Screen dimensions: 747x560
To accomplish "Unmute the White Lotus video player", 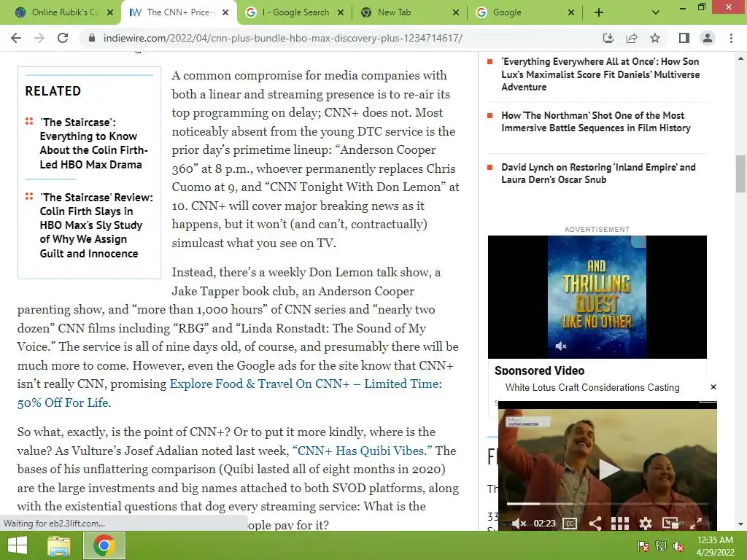I will pyautogui.click(x=519, y=524).
